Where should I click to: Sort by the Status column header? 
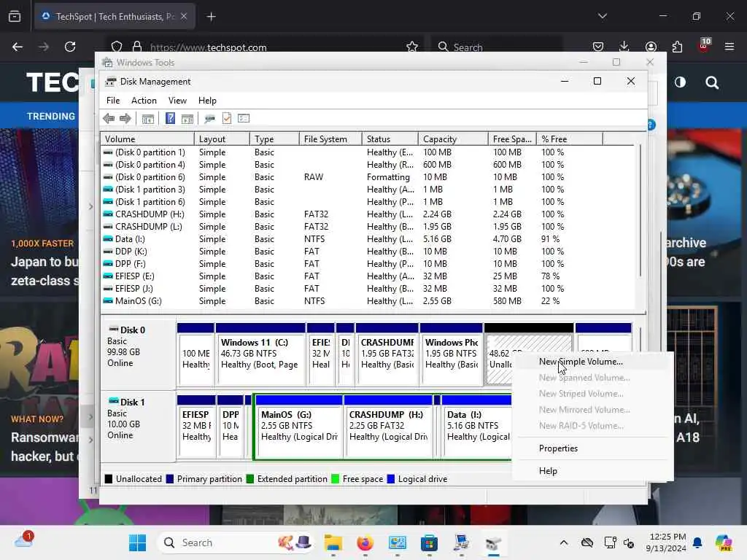point(390,139)
